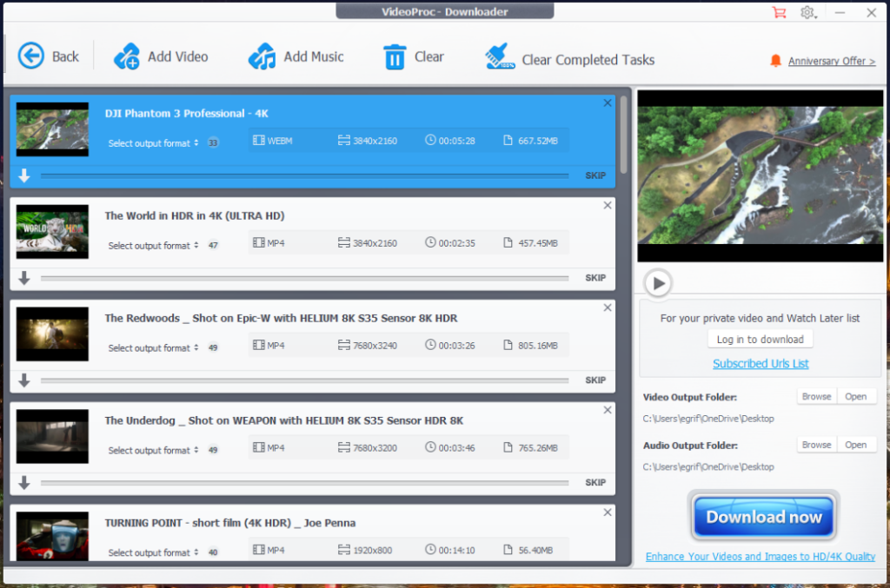The width and height of the screenshot is (890, 588).
Task: Select output format for TURNING POINT film
Action: pyautogui.click(x=153, y=552)
